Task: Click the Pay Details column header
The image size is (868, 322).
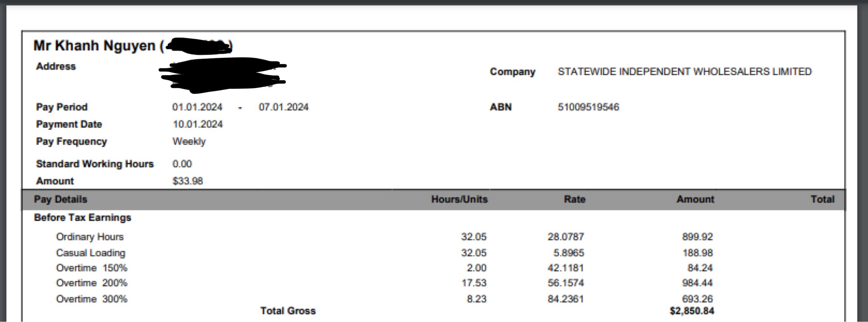Action: 61,199
